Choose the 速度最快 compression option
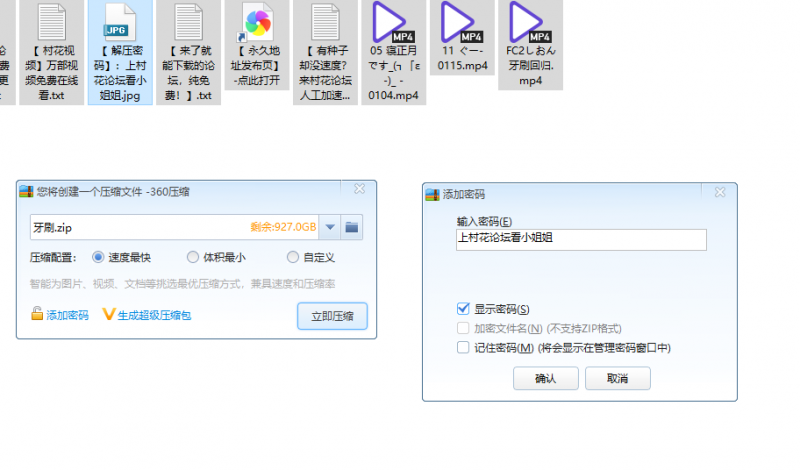800x470 pixels. 98,257
